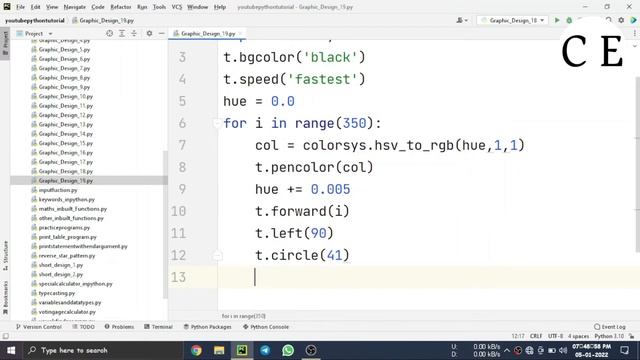This screenshot has height=360, width=640.
Task: Open Search Everywhere magnifier icon
Action: 609,20
